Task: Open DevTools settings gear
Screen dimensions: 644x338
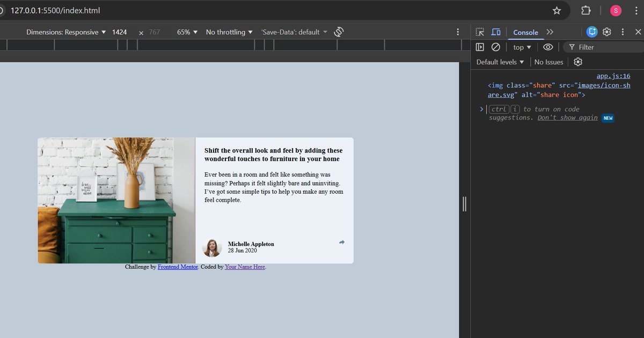Action: click(607, 32)
